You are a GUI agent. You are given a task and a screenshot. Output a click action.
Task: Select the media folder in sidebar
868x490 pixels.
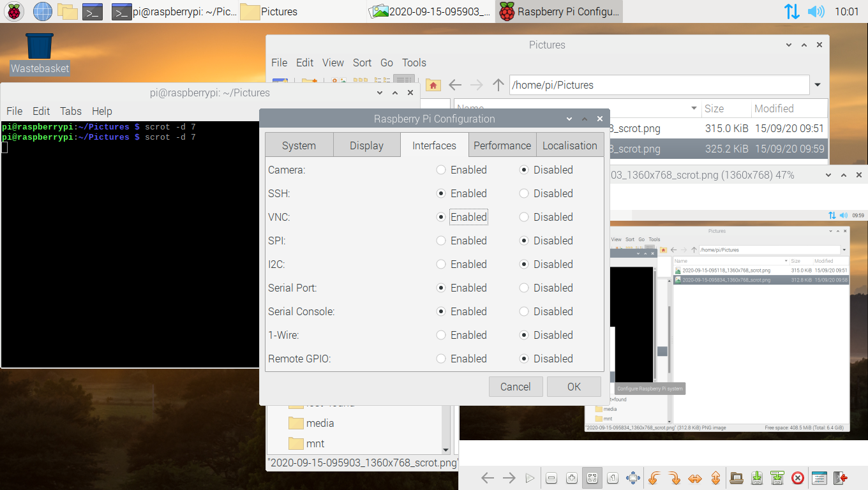[311, 423]
